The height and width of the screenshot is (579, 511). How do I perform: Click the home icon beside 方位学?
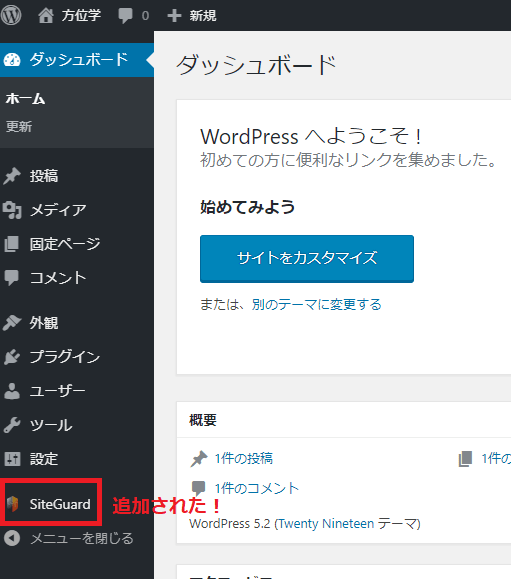[46, 16]
